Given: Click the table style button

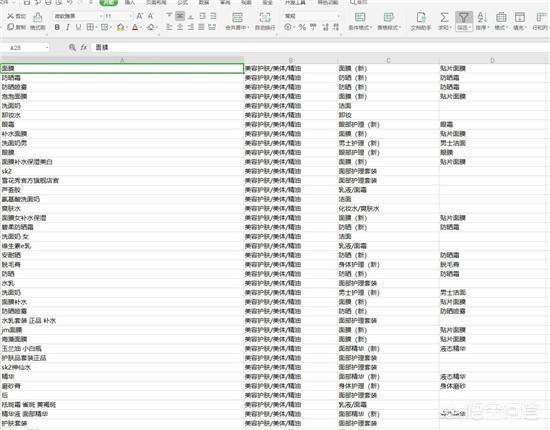Looking at the screenshot, I should [389, 21].
